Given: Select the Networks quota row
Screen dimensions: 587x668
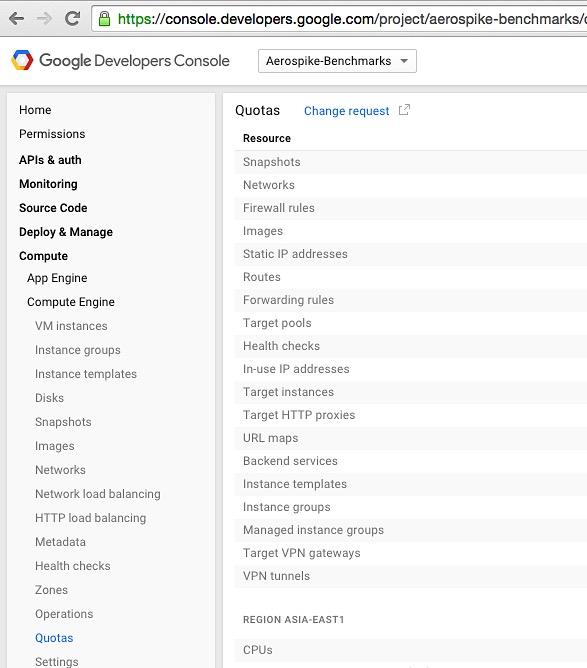Looking at the screenshot, I should point(411,185).
